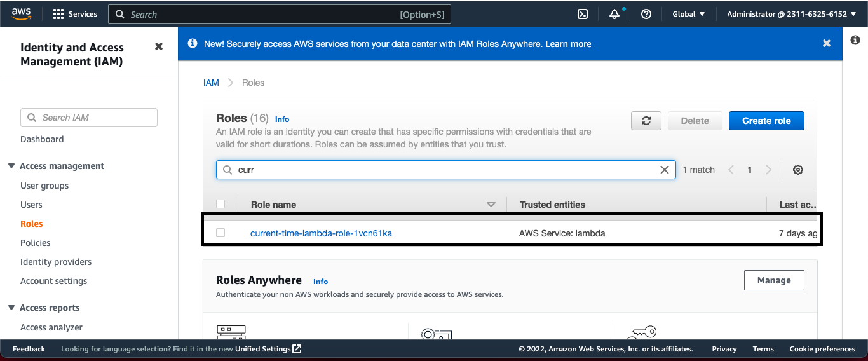Image resolution: width=868 pixels, height=361 pixels.
Task: Open the Global region dropdown
Action: point(689,14)
